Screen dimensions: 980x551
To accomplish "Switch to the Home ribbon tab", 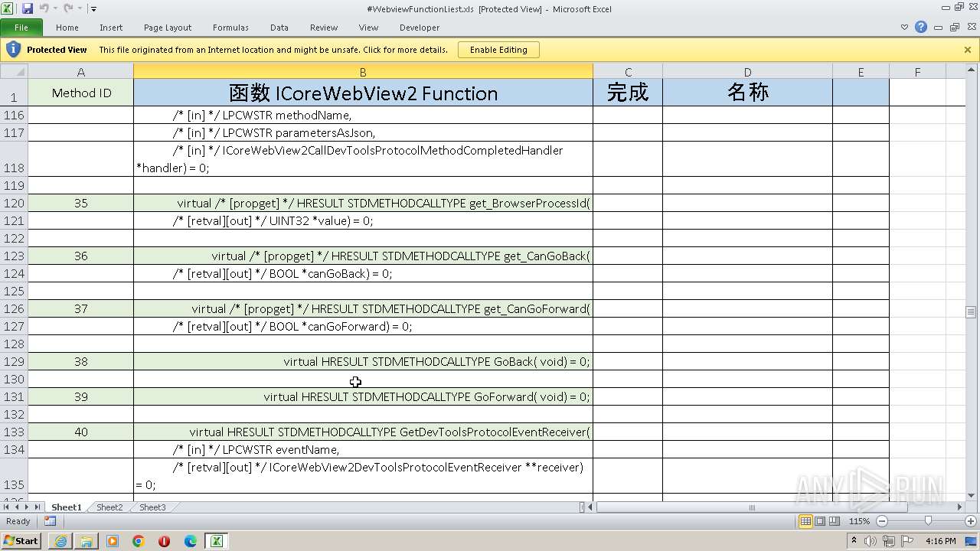I will pyautogui.click(x=67, y=28).
